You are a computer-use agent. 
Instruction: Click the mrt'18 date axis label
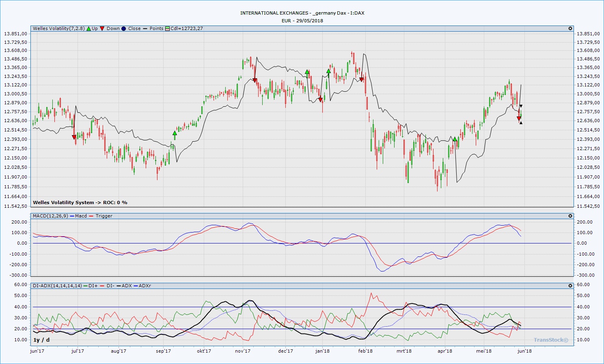[x=404, y=351]
